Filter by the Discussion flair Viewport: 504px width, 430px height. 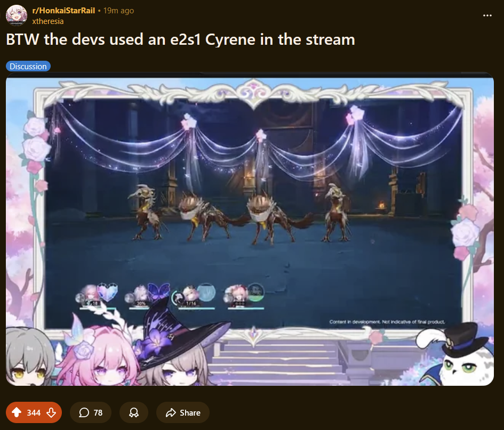coord(28,66)
